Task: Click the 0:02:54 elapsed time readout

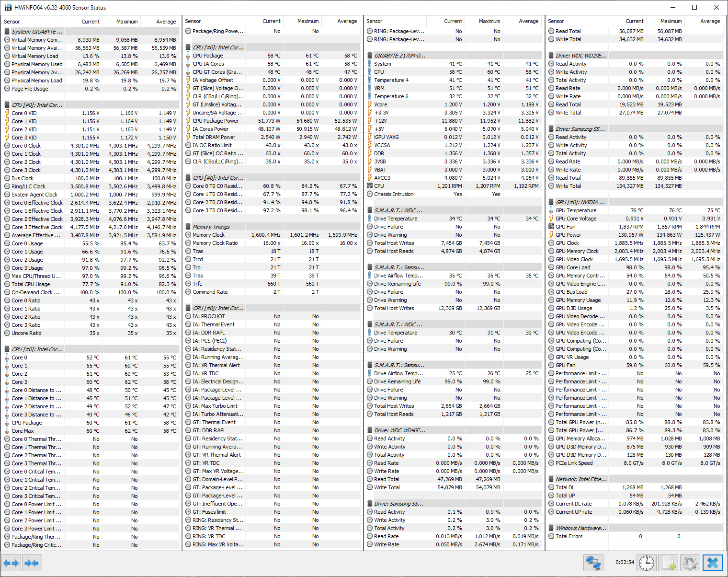Action: pyautogui.click(x=625, y=562)
